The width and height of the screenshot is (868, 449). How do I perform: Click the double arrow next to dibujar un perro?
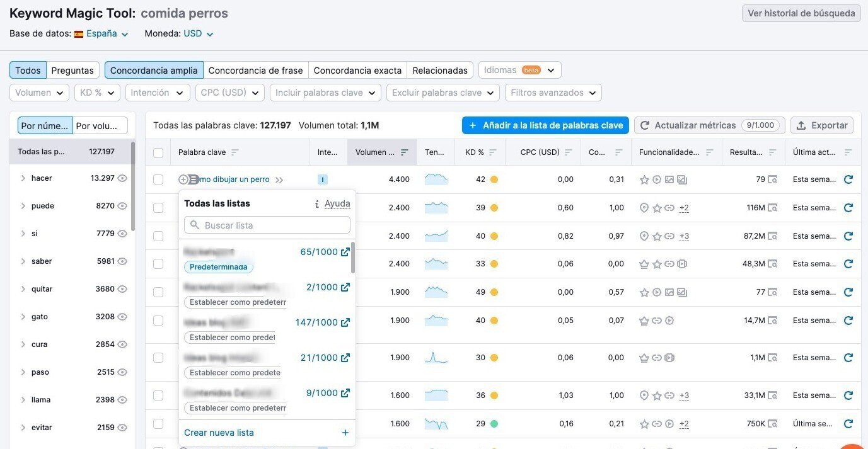279,180
